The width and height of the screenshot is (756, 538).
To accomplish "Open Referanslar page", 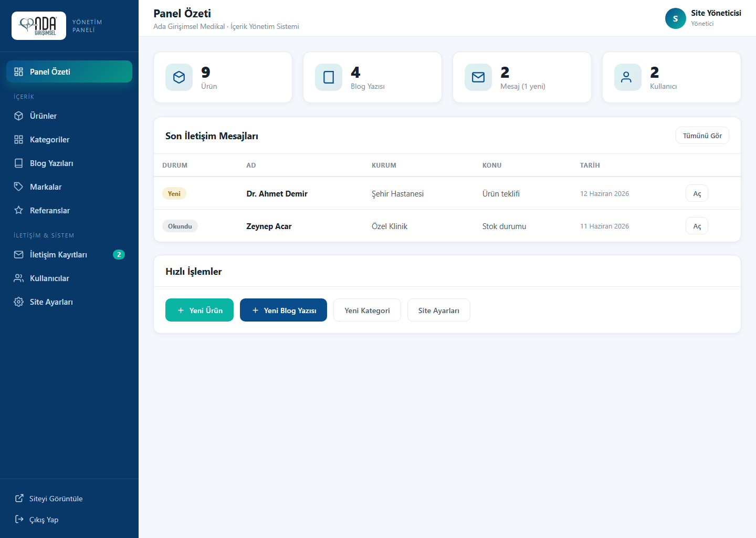I will tap(69, 211).
